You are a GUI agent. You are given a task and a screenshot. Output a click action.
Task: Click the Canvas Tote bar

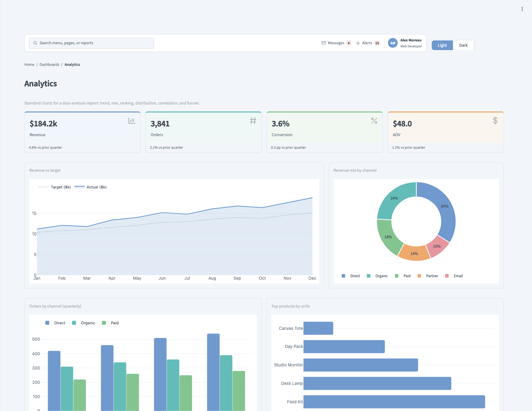(x=318, y=328)
